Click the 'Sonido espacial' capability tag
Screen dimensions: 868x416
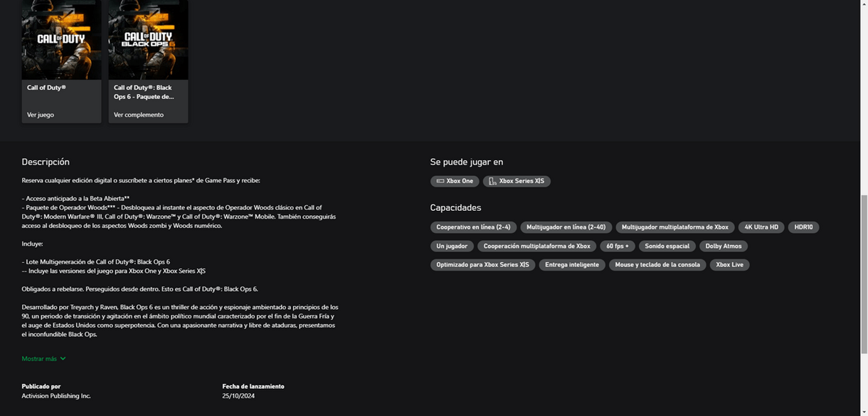tap(667, 246)
